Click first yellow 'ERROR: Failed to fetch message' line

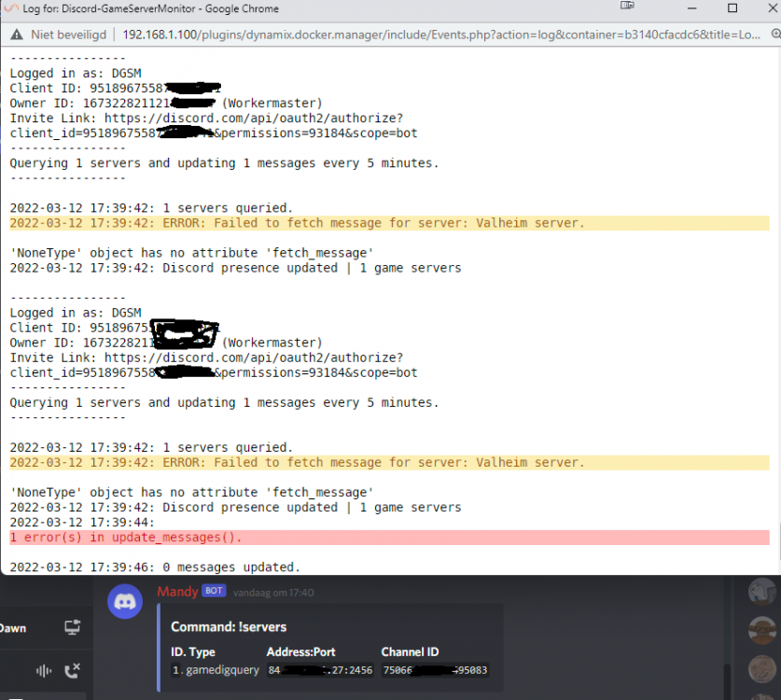point(389,223)
